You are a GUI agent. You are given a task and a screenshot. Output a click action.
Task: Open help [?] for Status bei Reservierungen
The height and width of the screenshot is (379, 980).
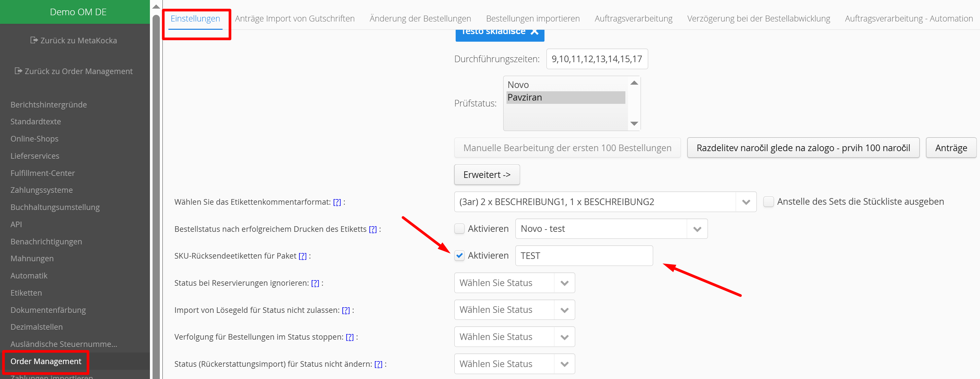315,283
